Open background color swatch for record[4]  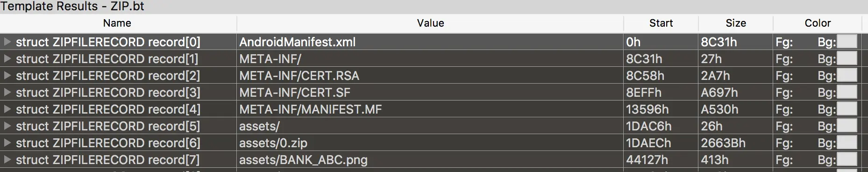(x=847, y=109)
